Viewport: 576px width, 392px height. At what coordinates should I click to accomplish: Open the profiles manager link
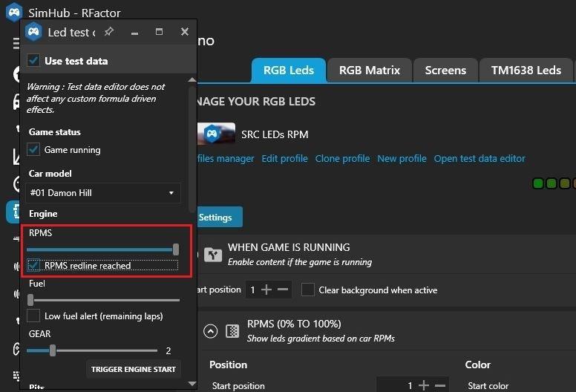click(x=226, y=158)
